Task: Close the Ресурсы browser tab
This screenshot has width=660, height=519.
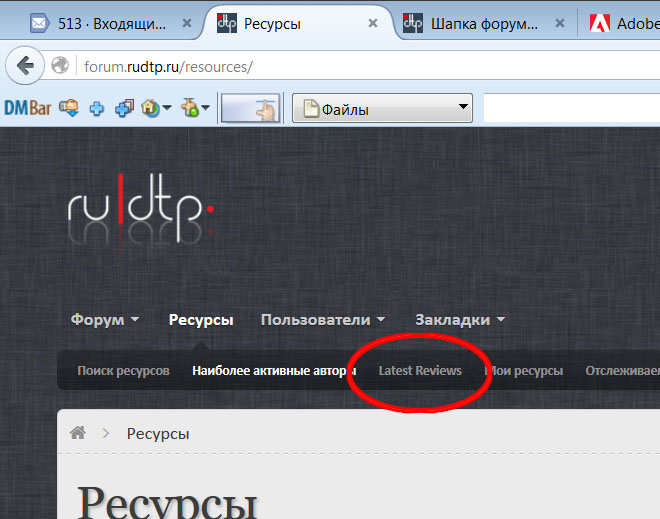Action: tap(373, 23)
